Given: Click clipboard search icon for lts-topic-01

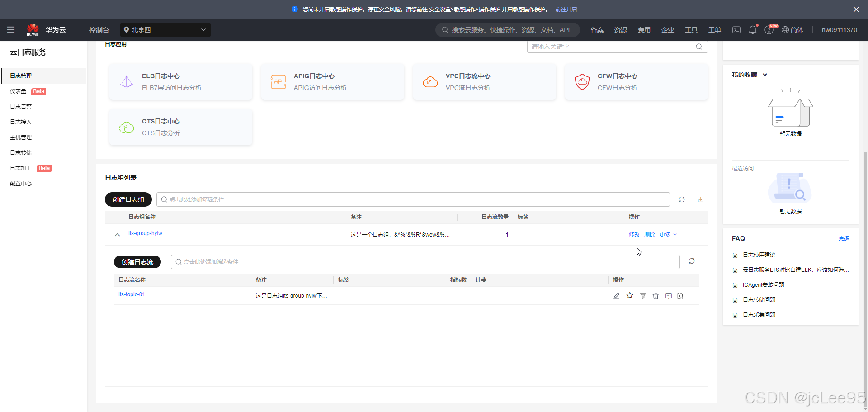Looking at the screenshot, I should click(x=680, y=296).
